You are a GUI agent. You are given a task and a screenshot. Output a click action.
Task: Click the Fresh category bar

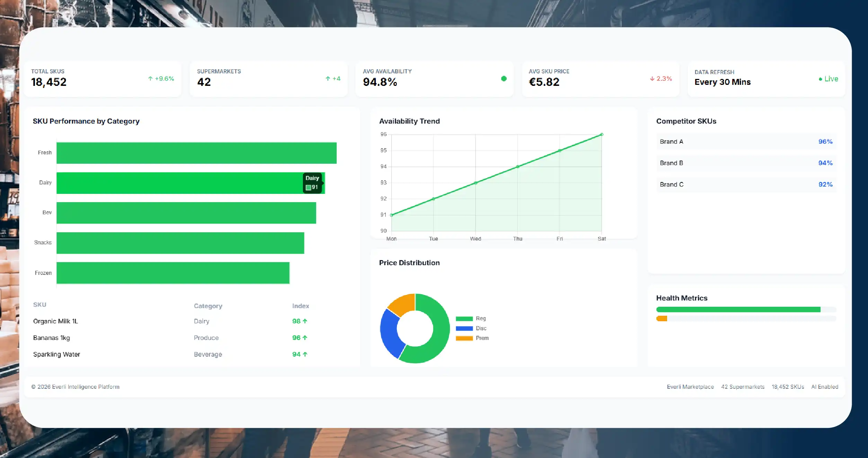[x=196, y=153]
